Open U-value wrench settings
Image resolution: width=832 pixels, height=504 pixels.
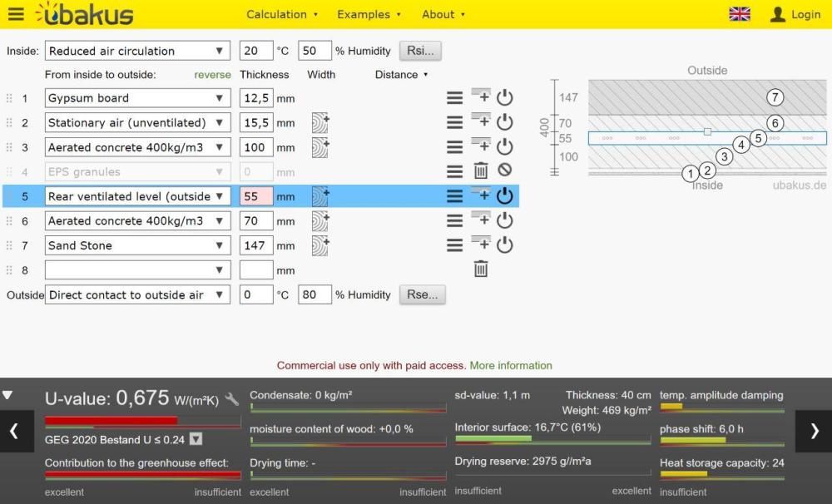tap(232, 399)
